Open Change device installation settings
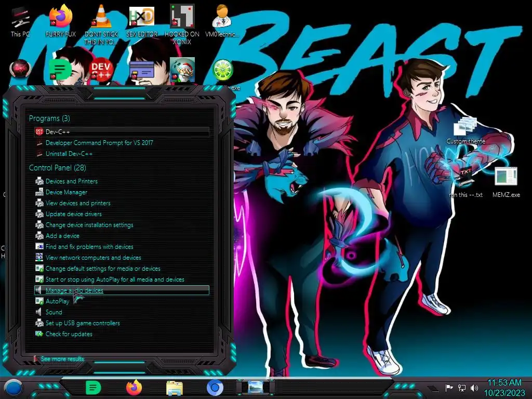Image resolution: width=532 pixels, height=399 pixels. click(122, 224)
